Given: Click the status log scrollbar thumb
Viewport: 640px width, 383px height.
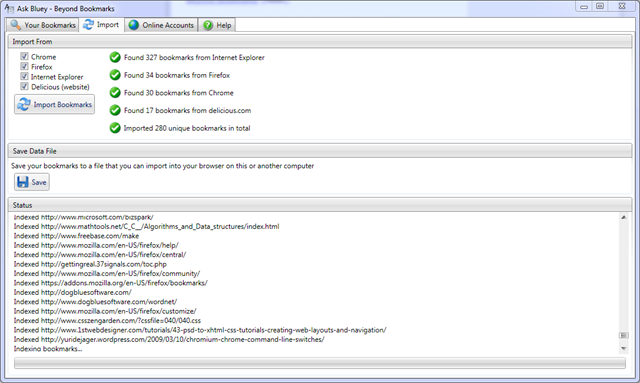Looking at the screenshot, I should coord(623,335).
